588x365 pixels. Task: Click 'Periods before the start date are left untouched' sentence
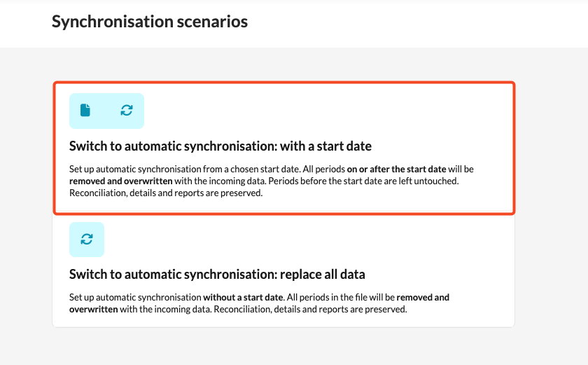point(363,181)
